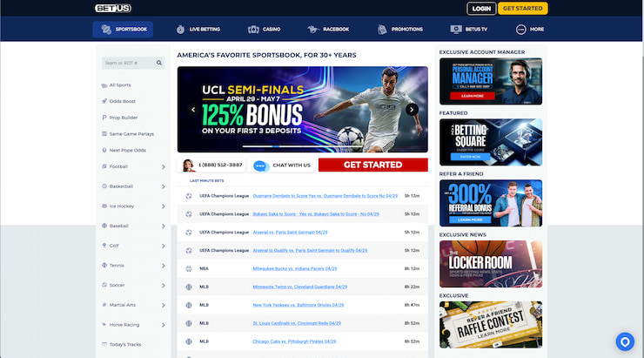This screenshot has width=644, height=358.
Task: Click the Football sidebar icon
Action: click(x=104, y=166)
